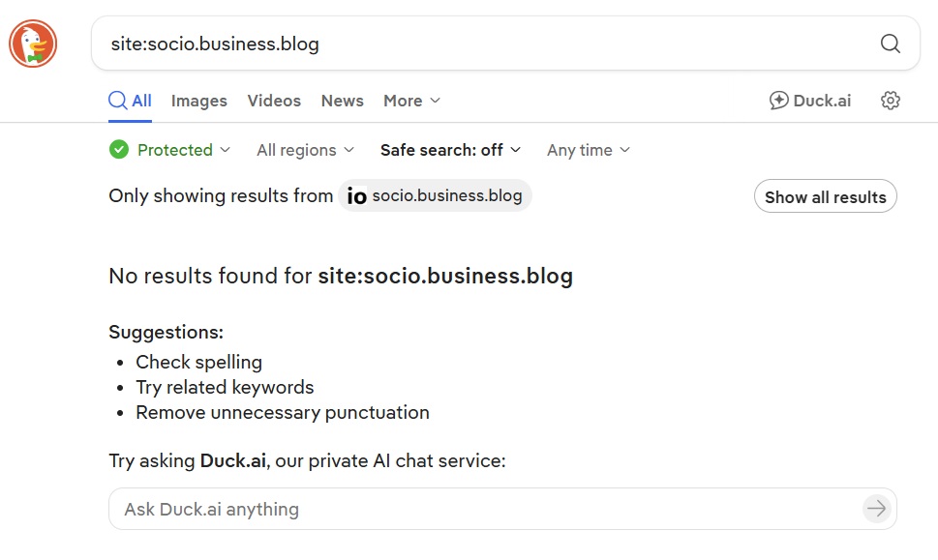Expand the More menu chevron
This screenshot has height=560, width=938.
pyautogui.click(x=436, y=101)
